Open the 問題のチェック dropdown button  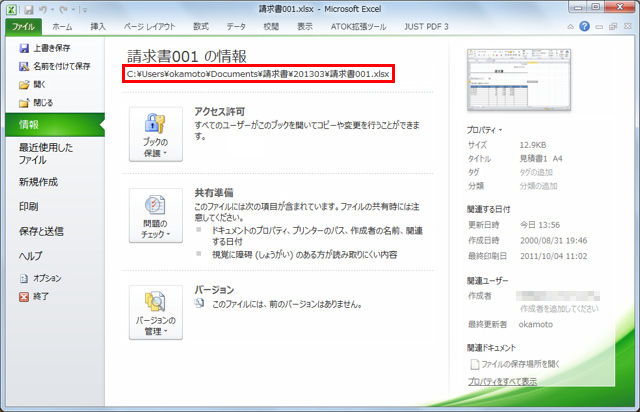[156, 216]
